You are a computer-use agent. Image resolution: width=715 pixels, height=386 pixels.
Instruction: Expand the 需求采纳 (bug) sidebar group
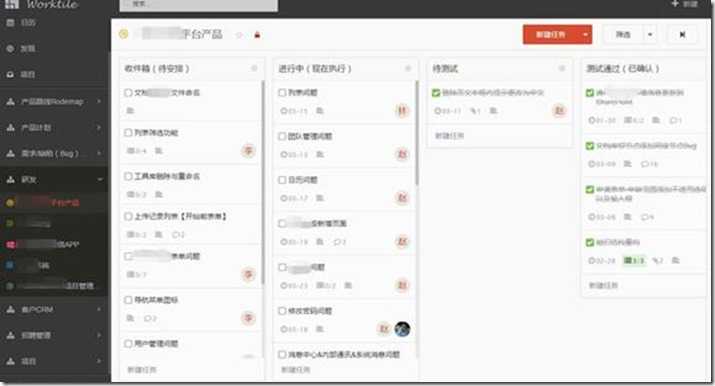pyautogui.click(x=99, y=154)
